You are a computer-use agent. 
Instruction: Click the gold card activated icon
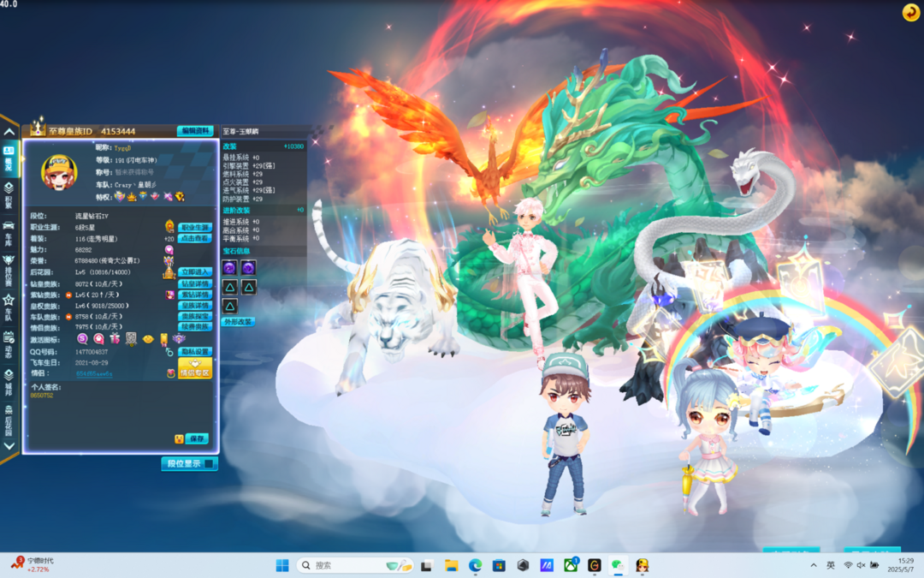(163, 338)
